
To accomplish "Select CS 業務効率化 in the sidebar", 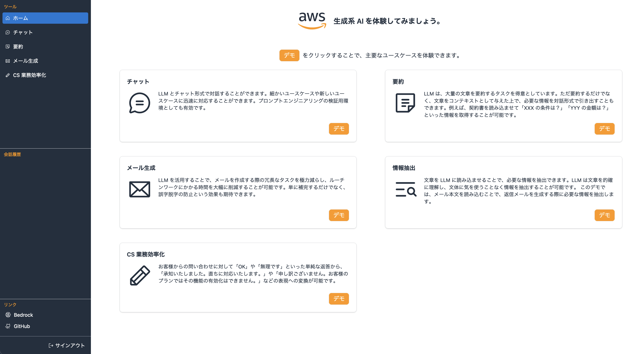I will point(30,75).
